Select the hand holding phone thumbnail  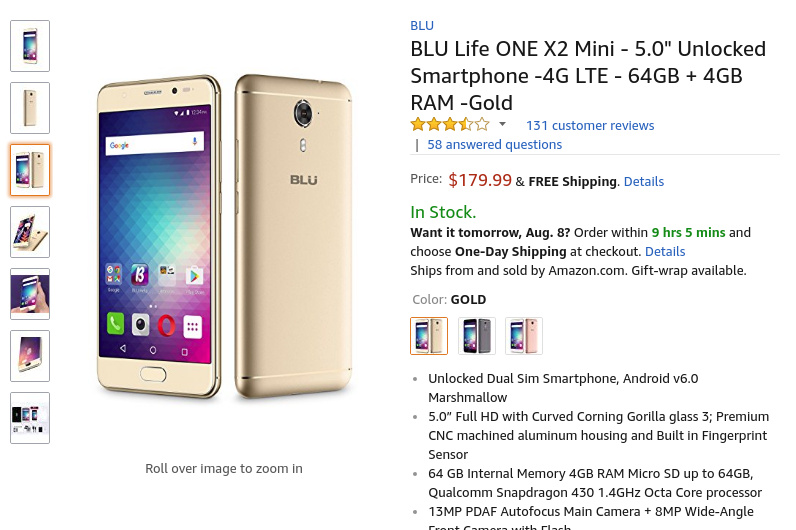pos(30,294)
